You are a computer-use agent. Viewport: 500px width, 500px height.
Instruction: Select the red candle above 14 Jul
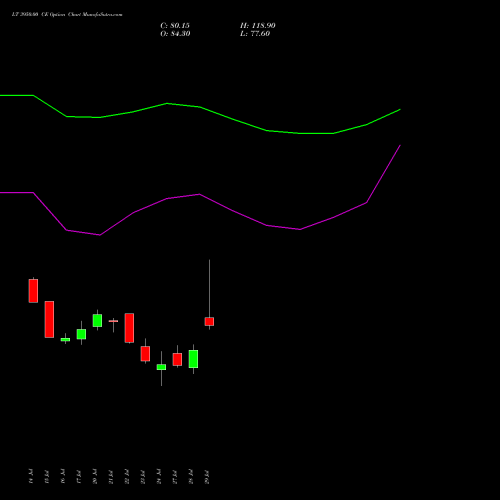pyautogui.click(x=33, y=291)
